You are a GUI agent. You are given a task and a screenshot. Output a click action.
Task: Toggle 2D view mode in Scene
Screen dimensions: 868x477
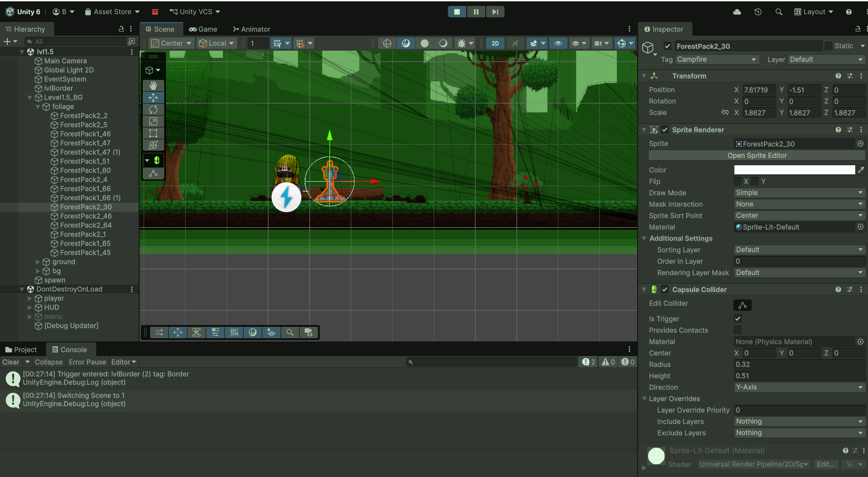coord(495,43)
